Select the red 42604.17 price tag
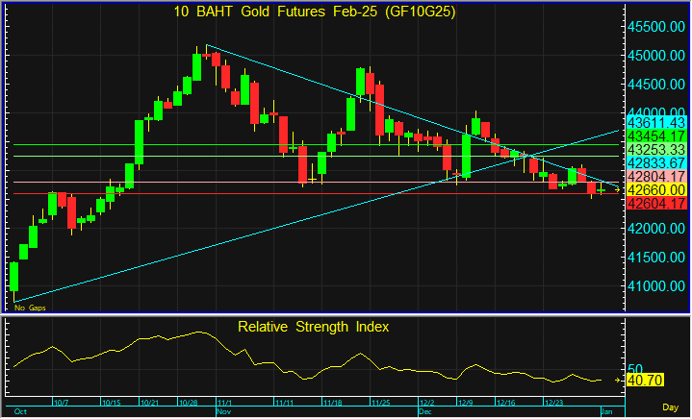 pos(655,203)
